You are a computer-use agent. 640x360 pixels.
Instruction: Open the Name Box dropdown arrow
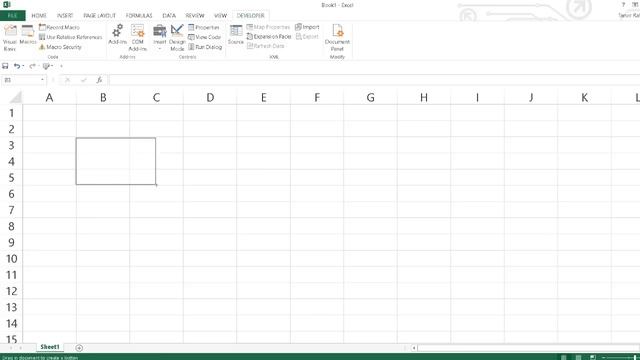(x=42, y=80)
